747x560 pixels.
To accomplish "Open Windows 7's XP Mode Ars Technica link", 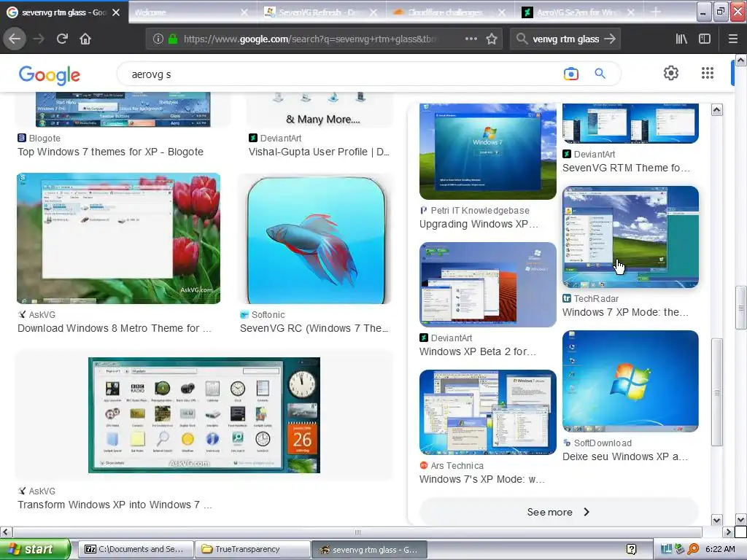I will pyautogui.click(x=482, y=479).
